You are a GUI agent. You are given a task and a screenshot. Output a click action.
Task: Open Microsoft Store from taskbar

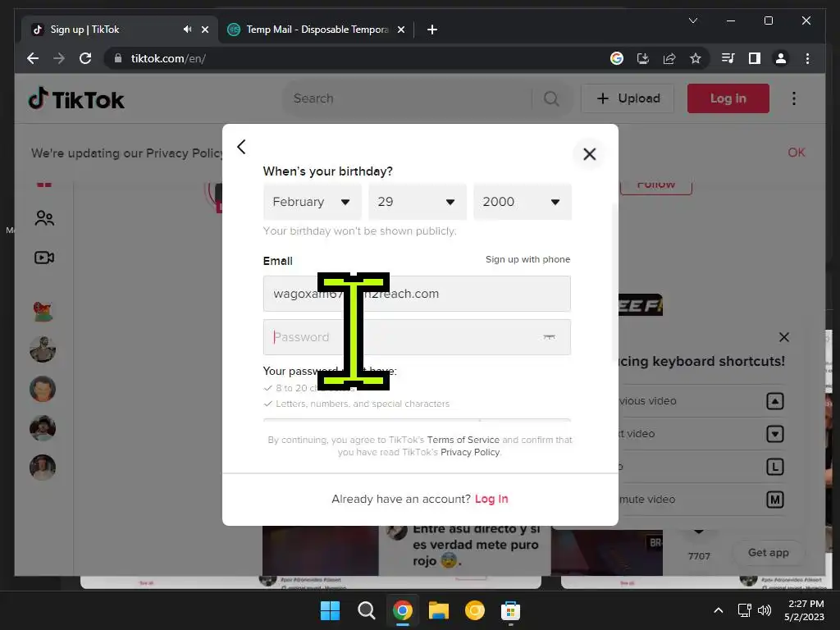510,610
